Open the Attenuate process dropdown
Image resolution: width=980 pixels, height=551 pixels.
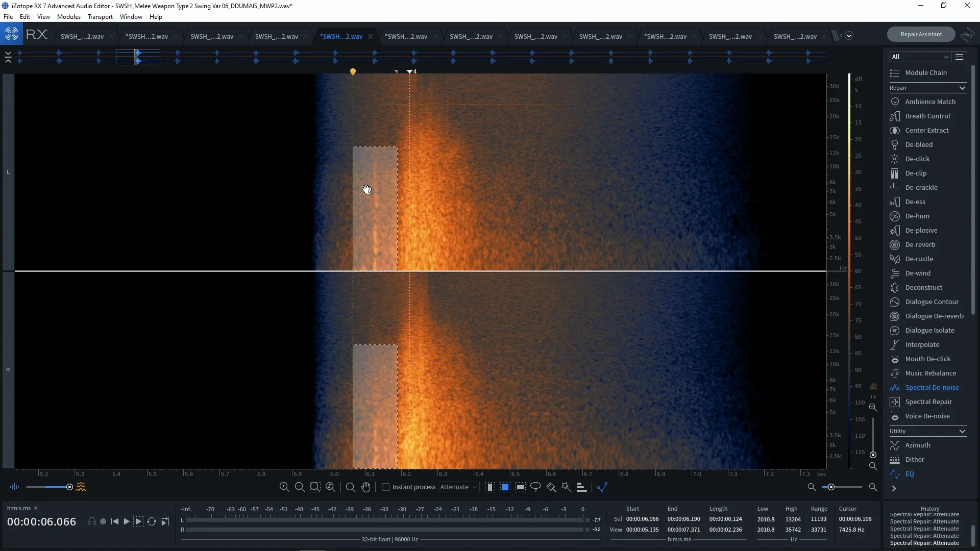pyautogui.click(x=458, y=487)
